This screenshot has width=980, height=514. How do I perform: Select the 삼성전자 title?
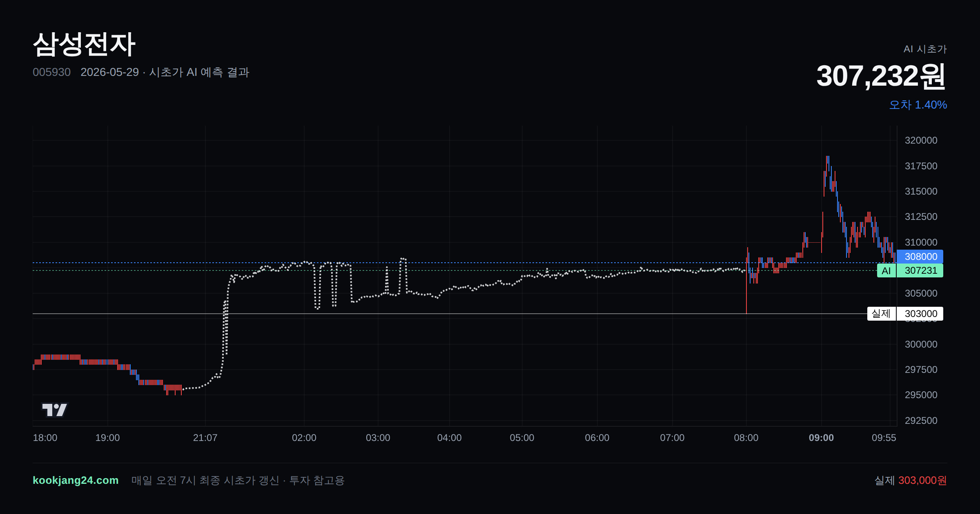84,44
